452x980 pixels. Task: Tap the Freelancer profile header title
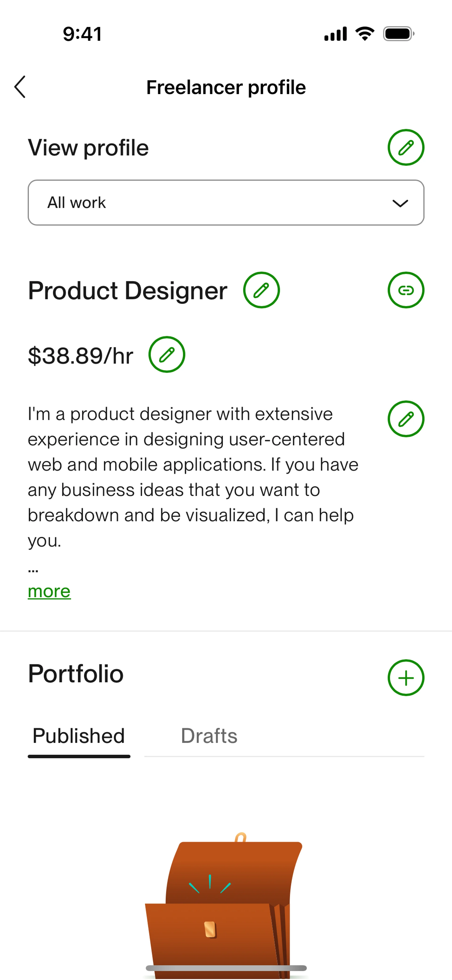click(226, 87)
